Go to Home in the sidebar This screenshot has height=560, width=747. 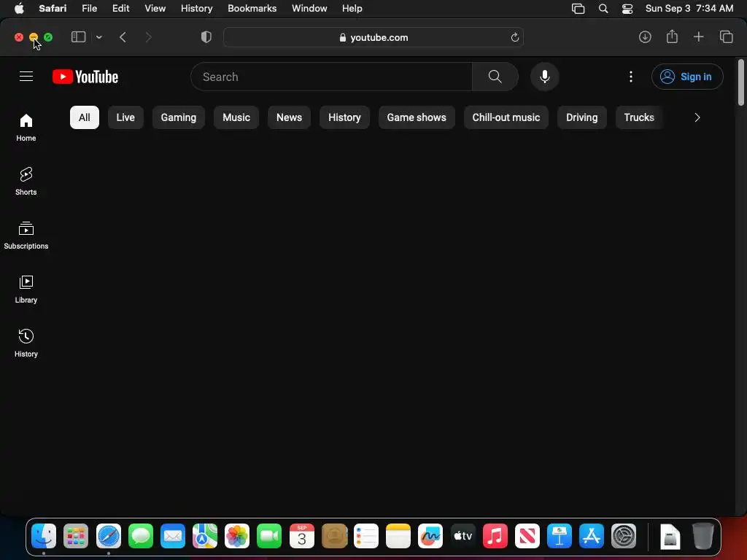coord(26,128)
